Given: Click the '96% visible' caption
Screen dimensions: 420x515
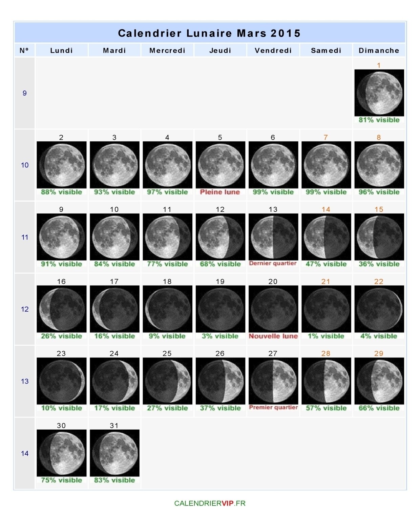Looking at the screenshot, I should (379, 192).
